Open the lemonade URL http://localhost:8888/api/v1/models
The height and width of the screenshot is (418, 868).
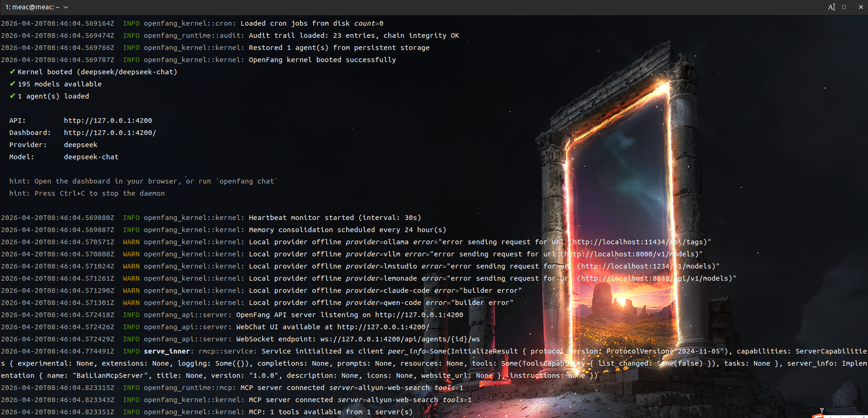(655, 278)
